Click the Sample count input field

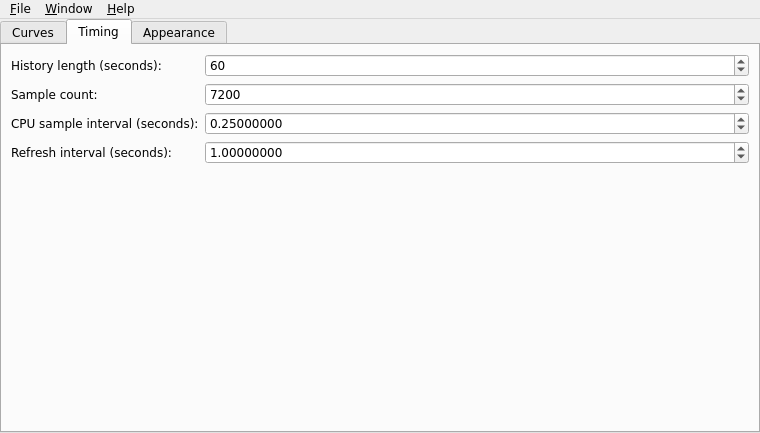[x=470, y=95]
